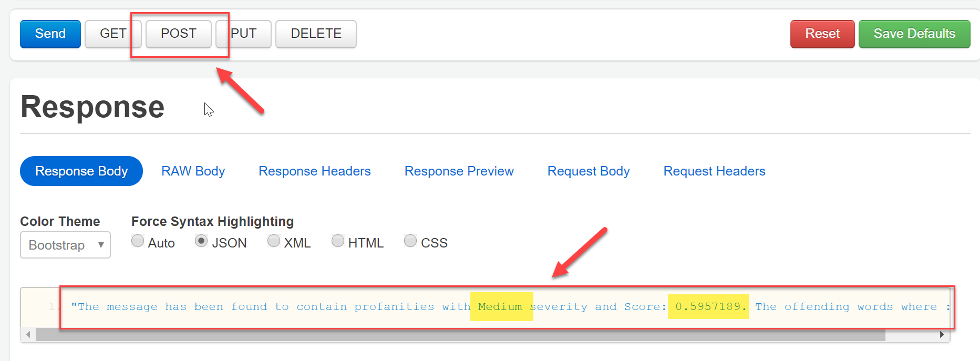The height and width of the screenshot is (361, 980).
Task: Select the GET request method
Action: coord(113,34)
